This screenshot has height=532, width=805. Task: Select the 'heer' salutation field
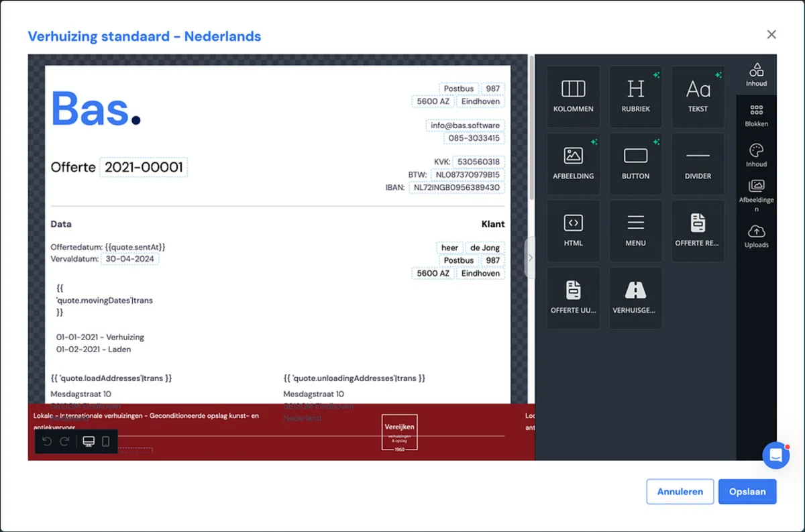pyautogui.click(x=449, y=248)
